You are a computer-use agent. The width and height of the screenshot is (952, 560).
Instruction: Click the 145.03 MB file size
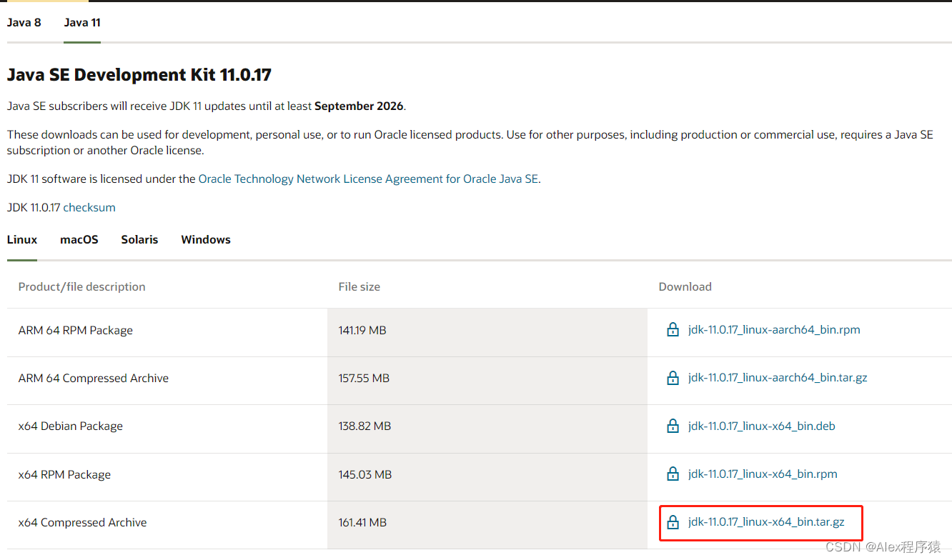point(365,475)
